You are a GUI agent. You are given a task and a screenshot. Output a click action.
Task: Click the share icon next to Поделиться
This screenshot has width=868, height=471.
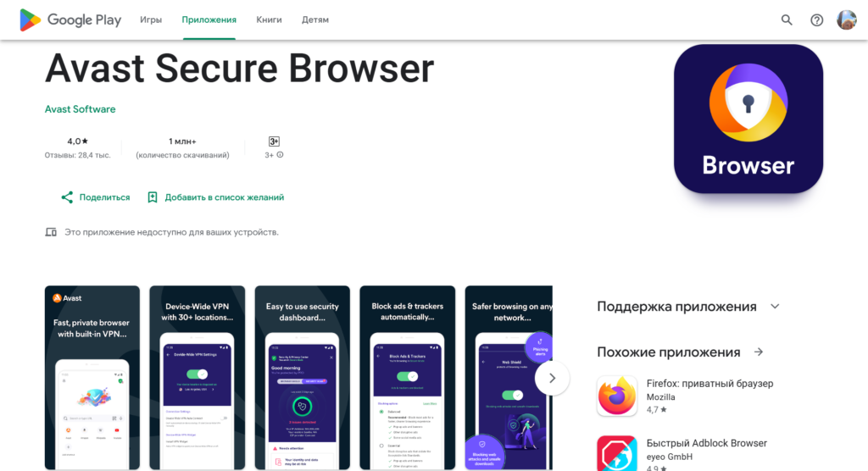tap(67, 197)
